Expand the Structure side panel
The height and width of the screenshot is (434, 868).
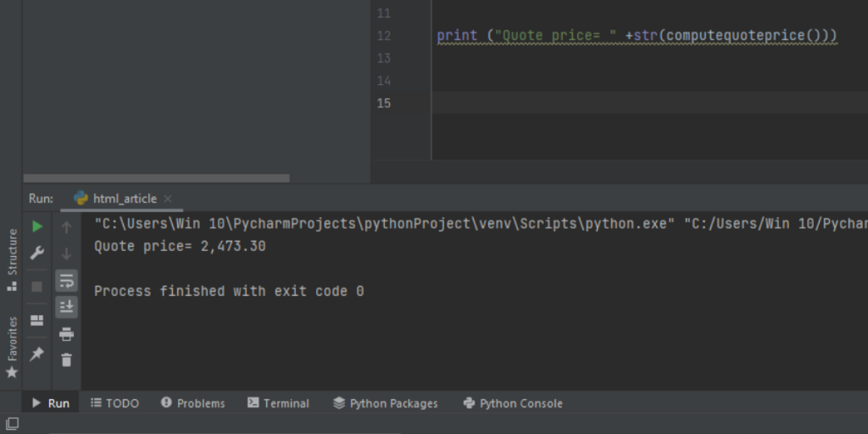12,259
